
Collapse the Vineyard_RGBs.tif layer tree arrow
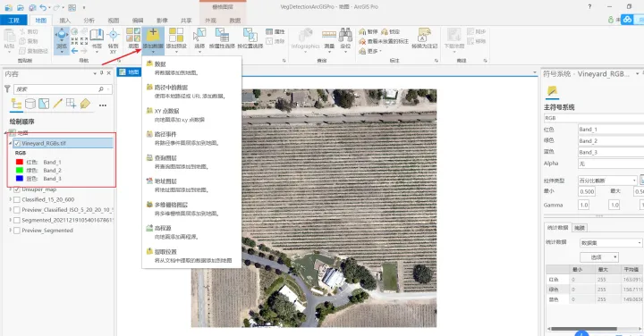pyautogui.click(x=10, y=143)
